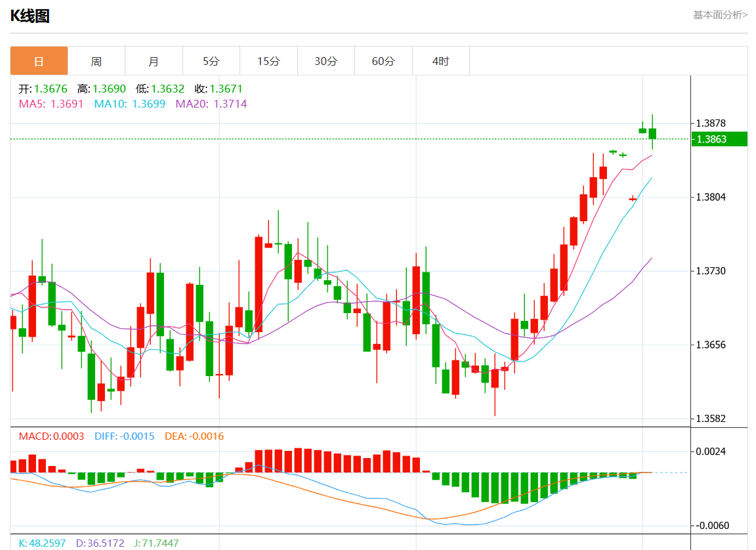Click the MA5: 1.3691 label

coord(51,104)
